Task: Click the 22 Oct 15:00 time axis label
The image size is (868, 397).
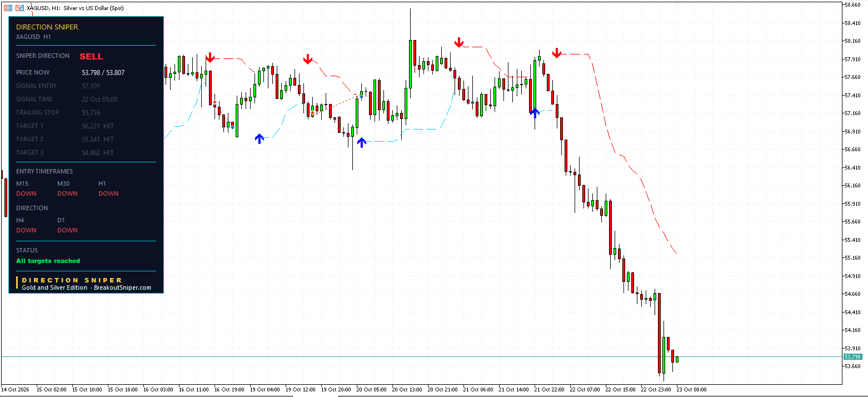Action: [x=620, y=390]
